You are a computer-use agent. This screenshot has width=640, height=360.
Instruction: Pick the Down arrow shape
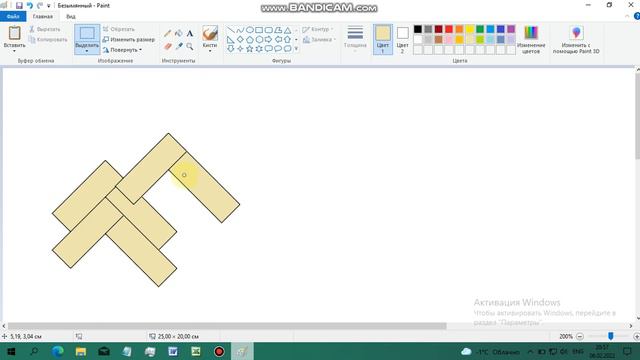click(x=231, y=49)
